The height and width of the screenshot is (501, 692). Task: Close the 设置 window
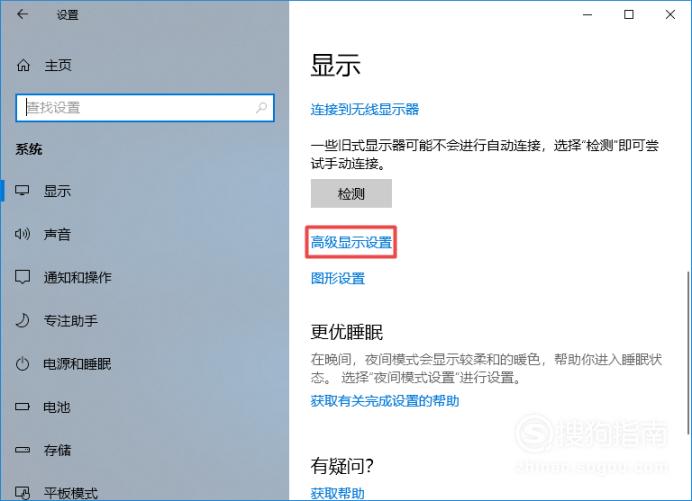coord(670,15)
